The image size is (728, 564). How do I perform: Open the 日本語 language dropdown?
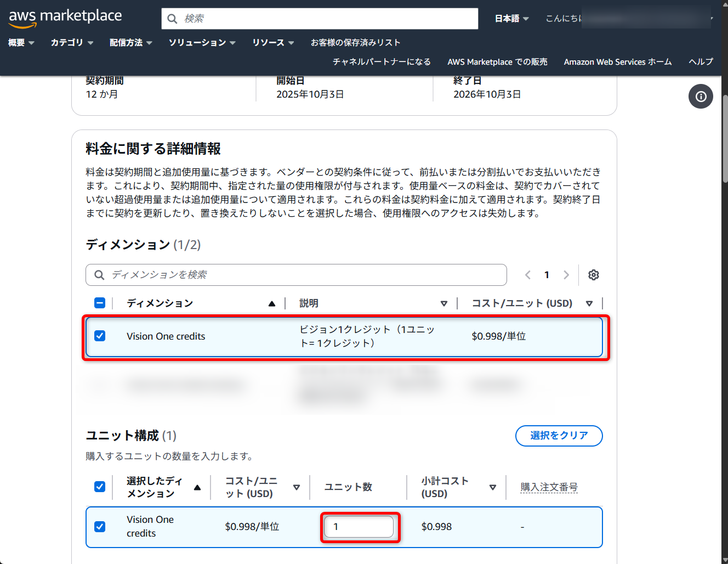(512, 19)
